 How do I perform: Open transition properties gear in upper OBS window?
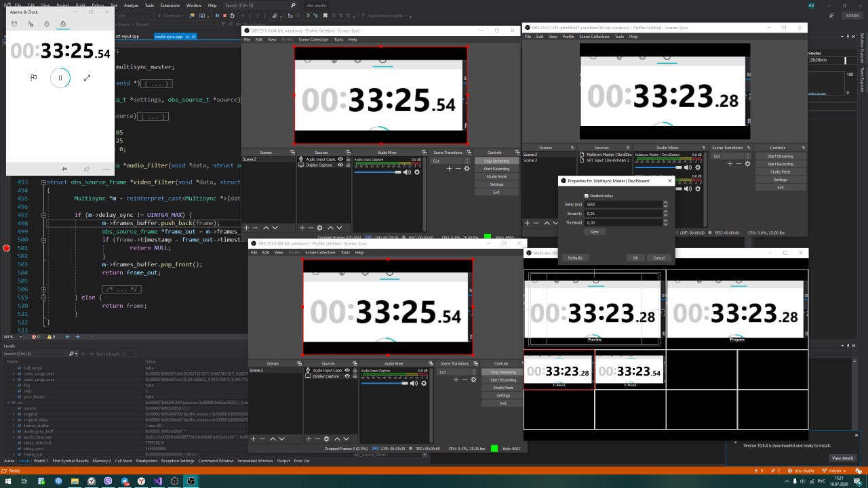pos(467,168)
